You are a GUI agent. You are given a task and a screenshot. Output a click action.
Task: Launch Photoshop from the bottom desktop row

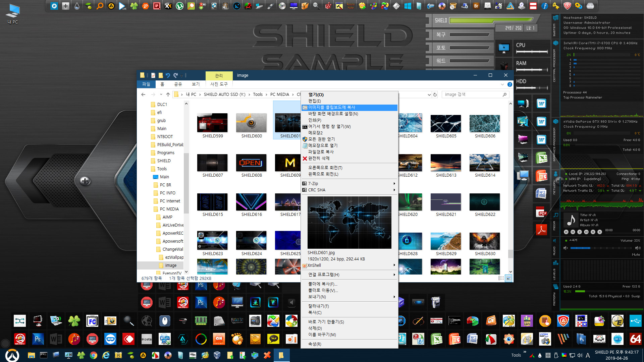click(x=38, y=339)
